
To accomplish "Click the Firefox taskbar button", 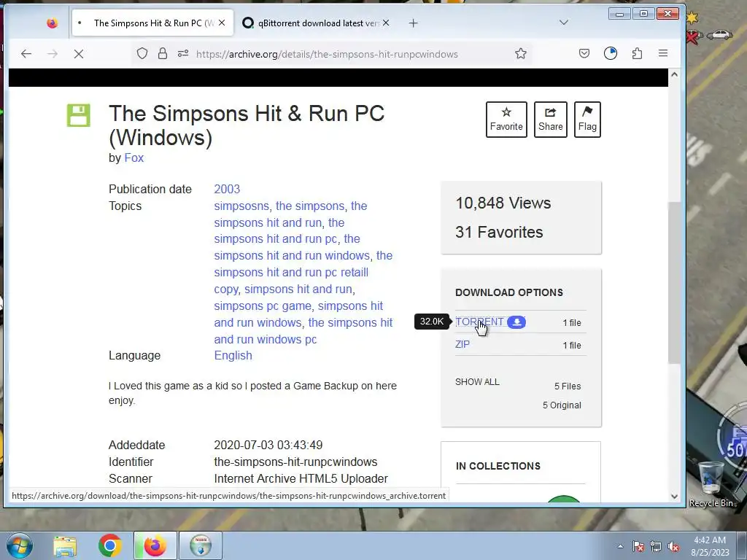I will pos(155,545).
